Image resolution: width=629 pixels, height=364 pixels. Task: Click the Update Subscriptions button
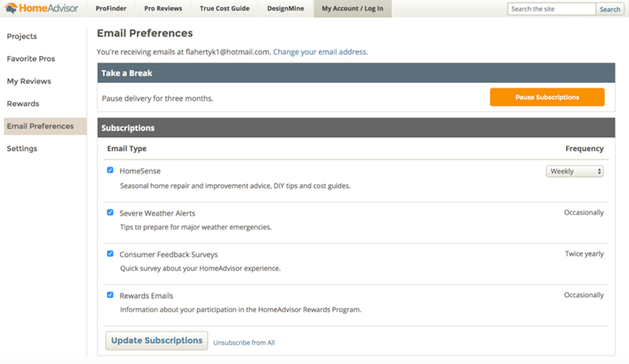coord(157,341)
